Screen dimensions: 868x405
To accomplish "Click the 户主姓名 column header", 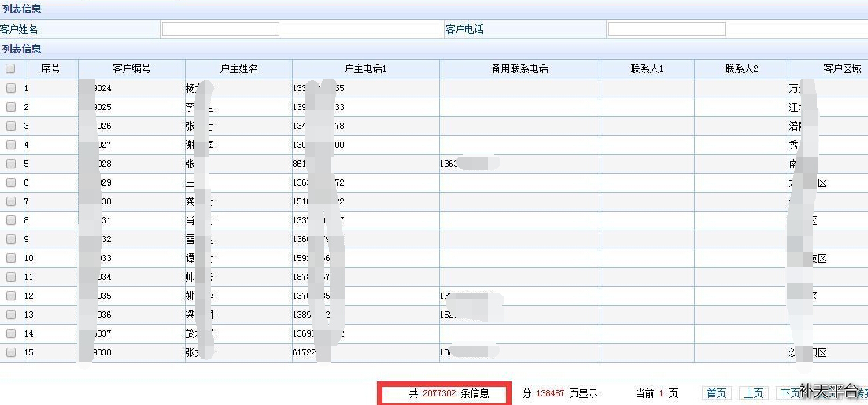I will pos(238,69).
